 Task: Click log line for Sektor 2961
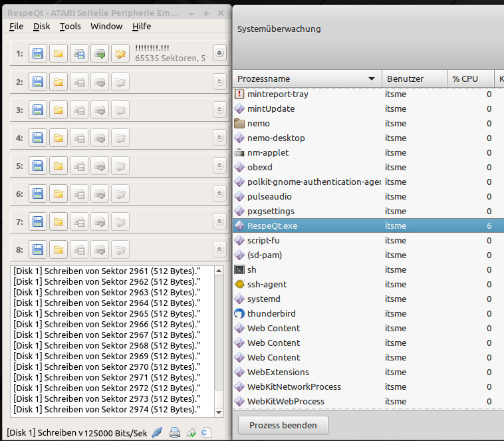[106, 271]
